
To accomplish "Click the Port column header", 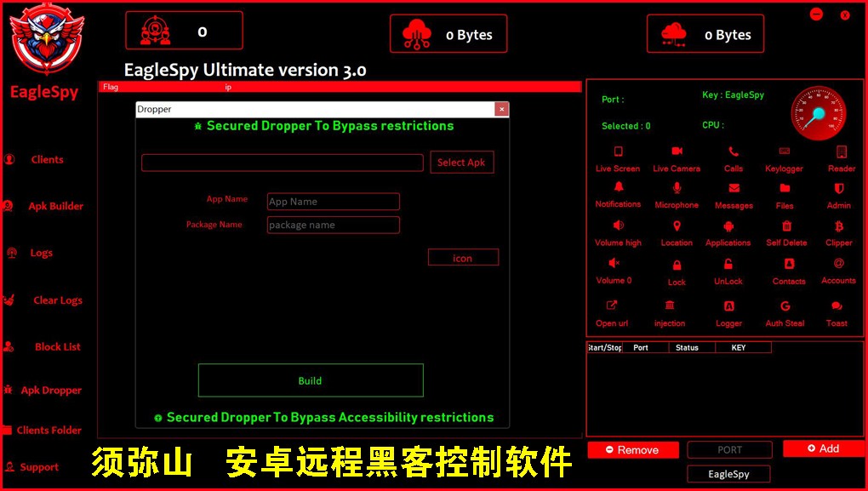I will [x=645, y=348].
